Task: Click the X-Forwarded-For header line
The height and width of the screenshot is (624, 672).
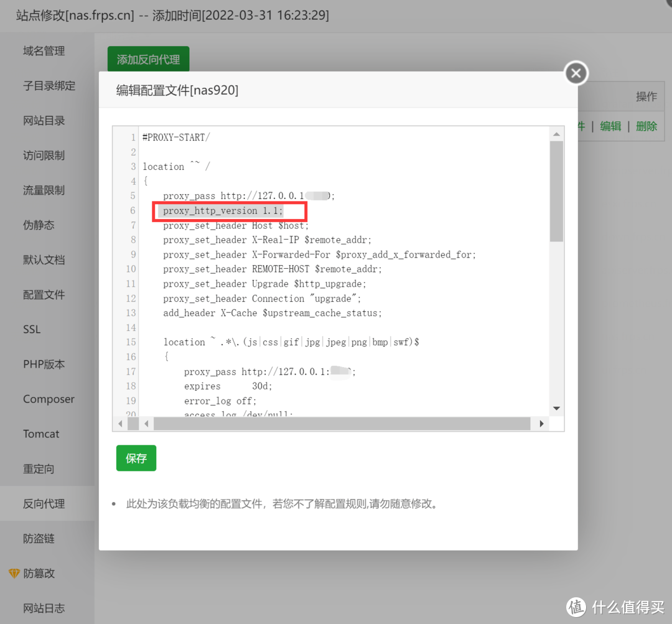Action: coord(319,254)
